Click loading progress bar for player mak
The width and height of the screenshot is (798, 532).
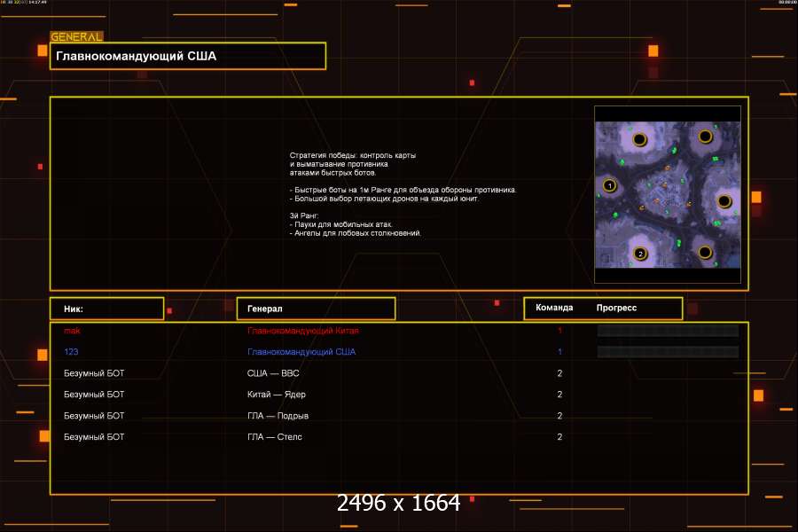pyautogui.click(x=668, y=331)
